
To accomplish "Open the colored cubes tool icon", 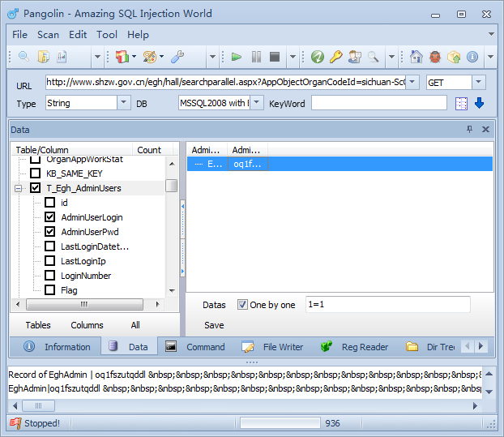I will [122, 57].
